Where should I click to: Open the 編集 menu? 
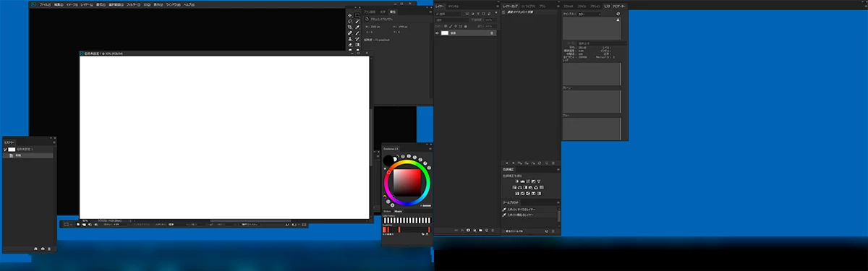(x=59, y=4)
